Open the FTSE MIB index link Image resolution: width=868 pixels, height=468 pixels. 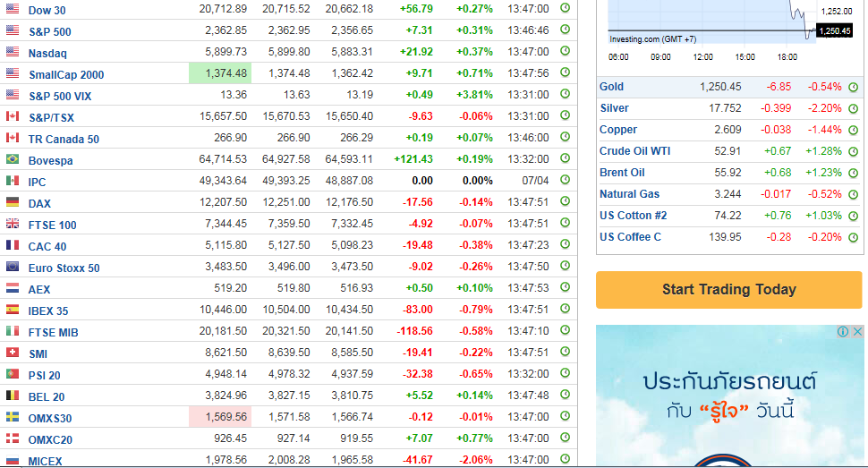coord(53,333)
